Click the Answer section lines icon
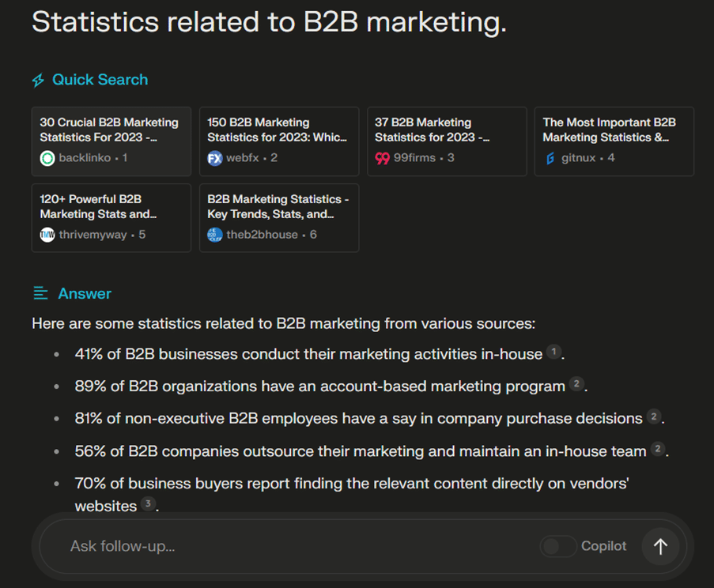This screenshot has width=714, height=588. click(40, 294)
